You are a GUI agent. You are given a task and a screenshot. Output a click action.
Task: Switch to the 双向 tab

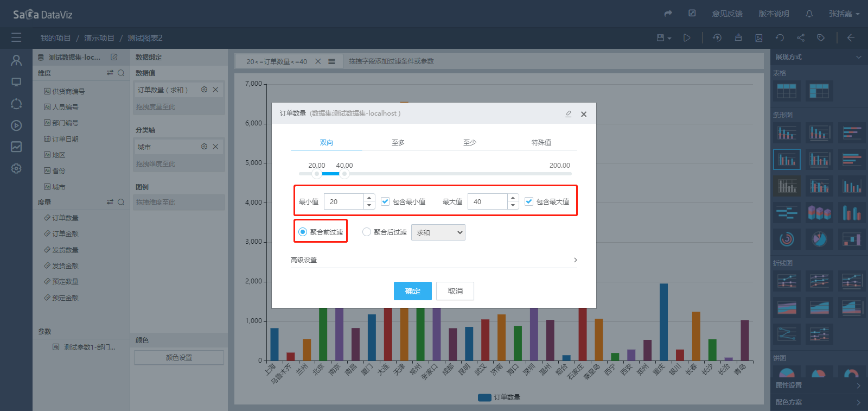(x=326, y=142)
